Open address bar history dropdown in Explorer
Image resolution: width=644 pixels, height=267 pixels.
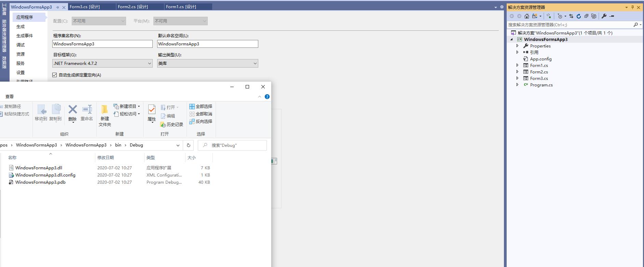tap(178, 145)
